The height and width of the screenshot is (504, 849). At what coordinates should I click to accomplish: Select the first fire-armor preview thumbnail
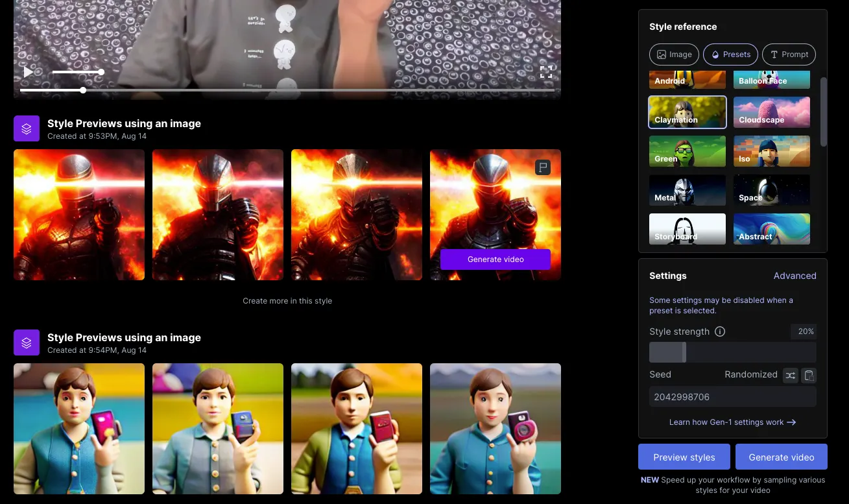point(79,215)
